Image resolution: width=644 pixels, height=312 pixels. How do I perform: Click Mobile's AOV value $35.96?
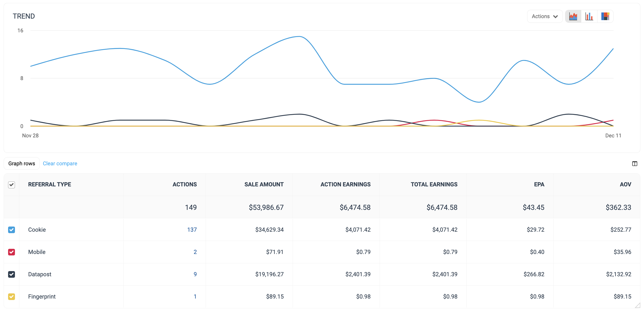tap(622, 252)
